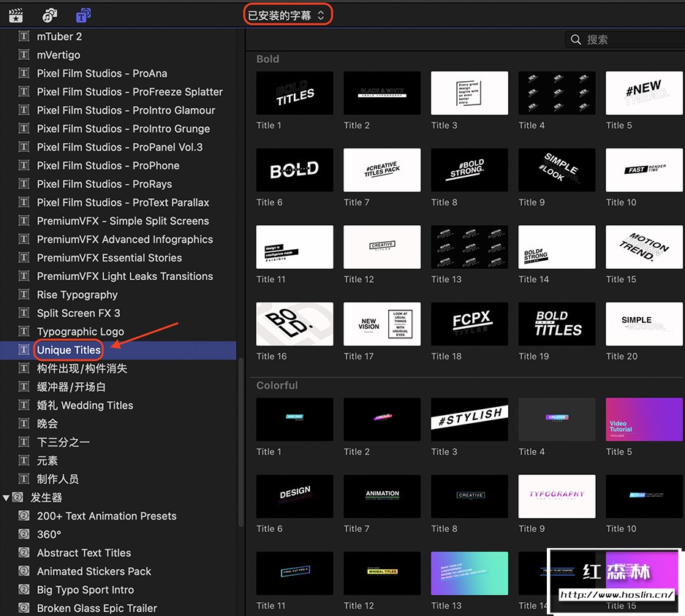Click the magnifier icon in search field
685x616 pixels.
576,39
